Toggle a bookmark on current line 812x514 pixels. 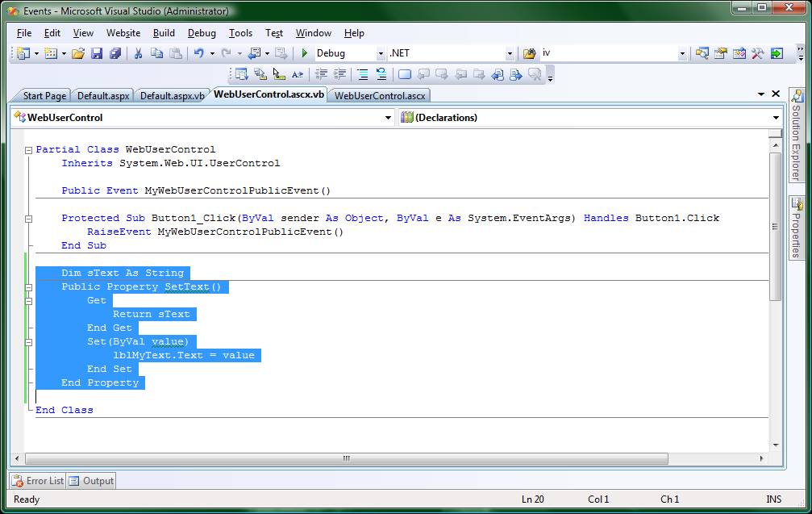(x=405, y=74)
